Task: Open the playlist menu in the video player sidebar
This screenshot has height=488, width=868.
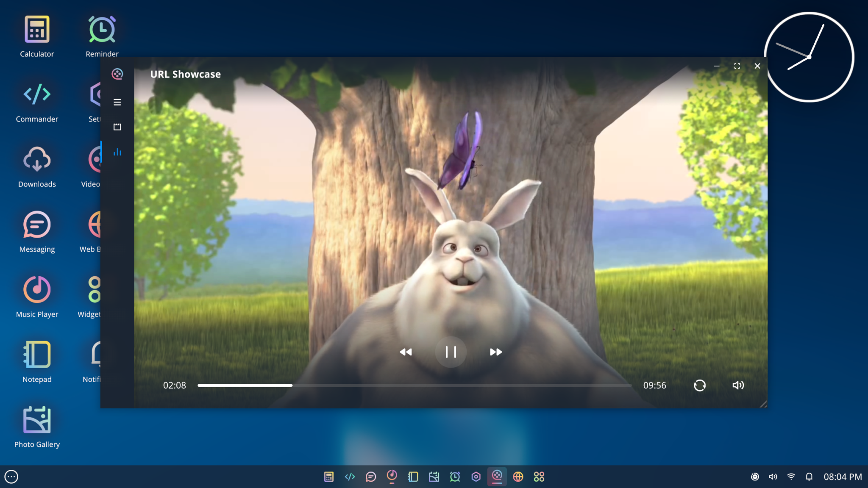Action: coord(117,102)
